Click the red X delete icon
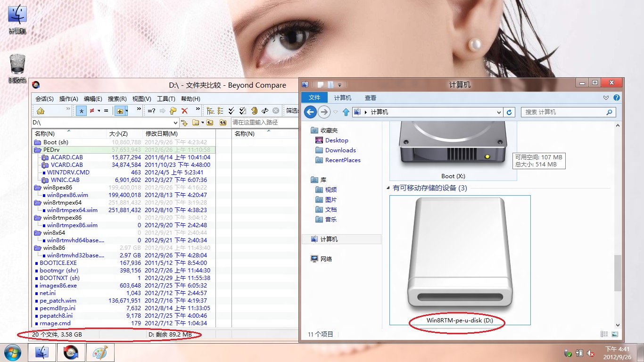Image resolution: width=644 pixels, height=362 pixels. pos(184,111)
